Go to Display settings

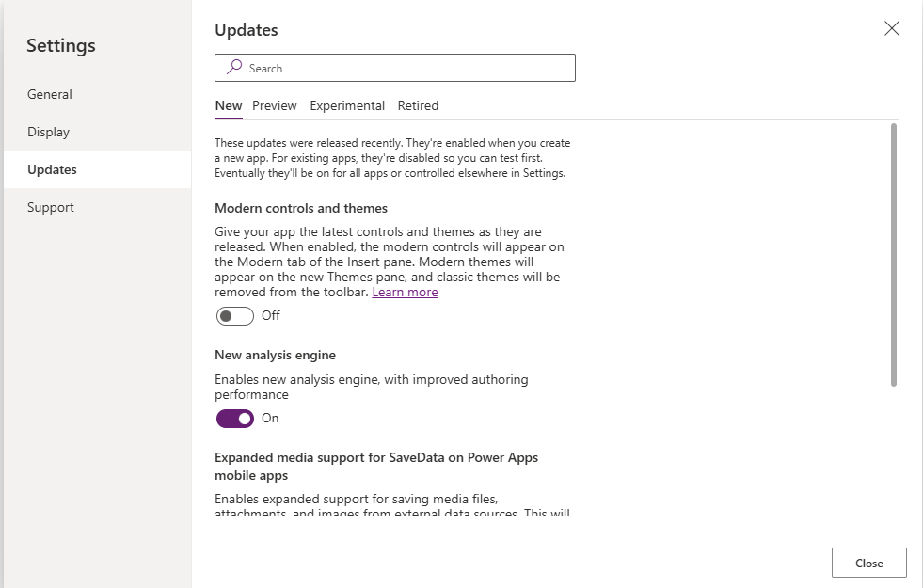click(97, 132)
